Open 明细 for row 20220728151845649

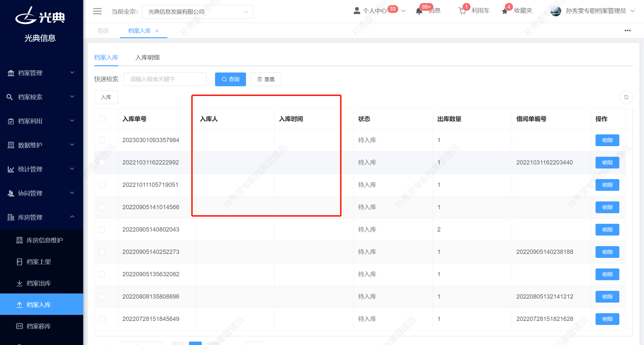(x=607, y=319)
